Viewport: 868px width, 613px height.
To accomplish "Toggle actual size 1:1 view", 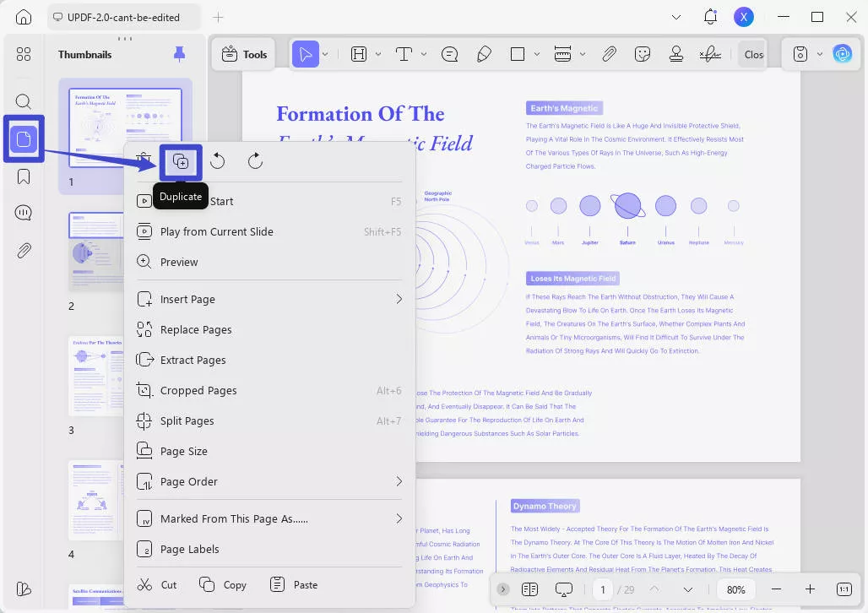I will (843, 589).
